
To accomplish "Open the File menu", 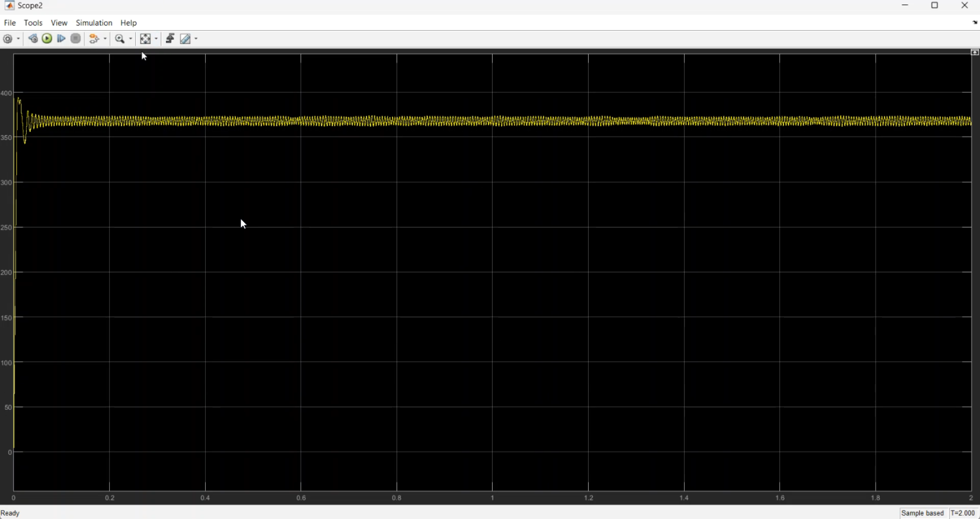I will click(10, 23).
